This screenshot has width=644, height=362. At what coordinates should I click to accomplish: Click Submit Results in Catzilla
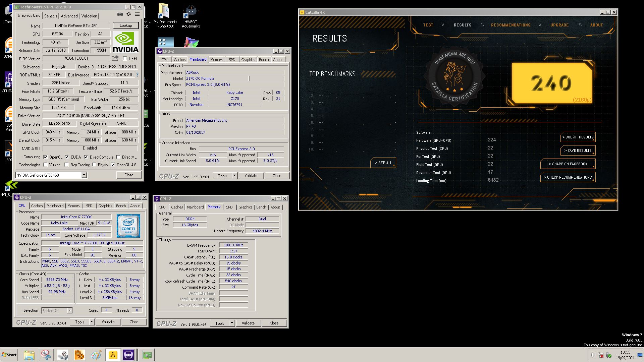coord(578,137)
